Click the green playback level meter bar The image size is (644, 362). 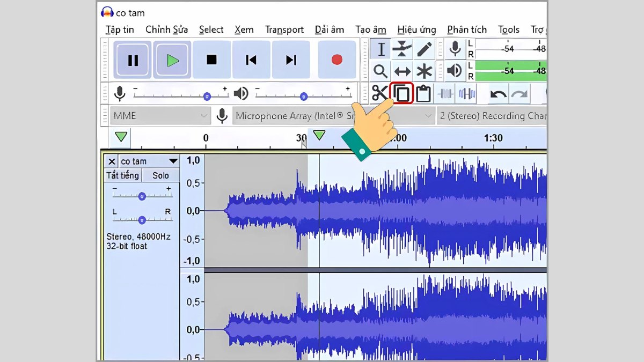511,70
